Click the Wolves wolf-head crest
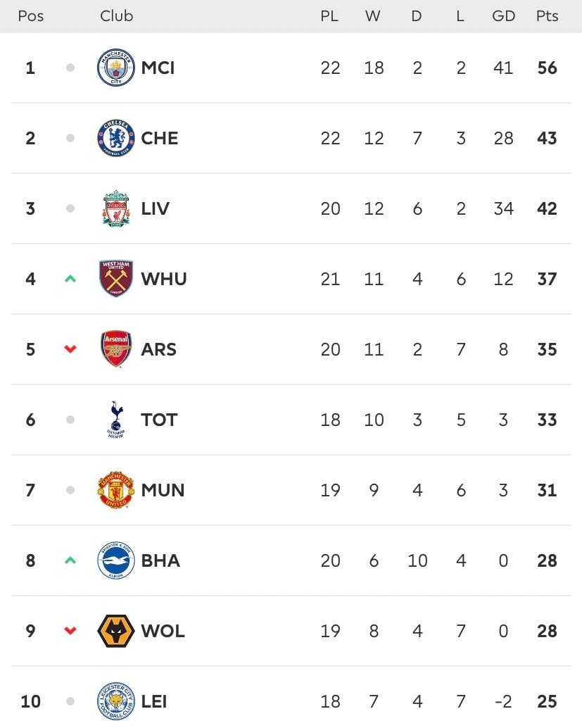The height and width of the screenshot is (728, 582). coord(116,631)
